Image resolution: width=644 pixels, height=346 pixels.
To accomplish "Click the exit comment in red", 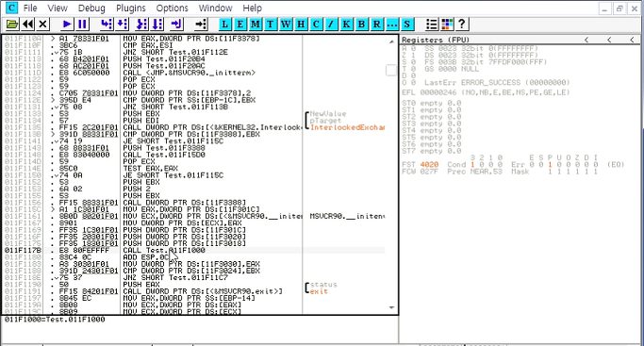I will [319, 291].
